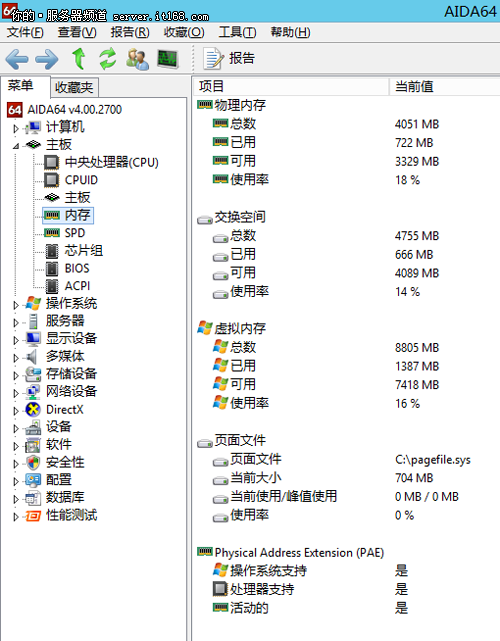Expand the DirectX tree node
This screenshot has height=641, width=500.
tap(16, 410)
